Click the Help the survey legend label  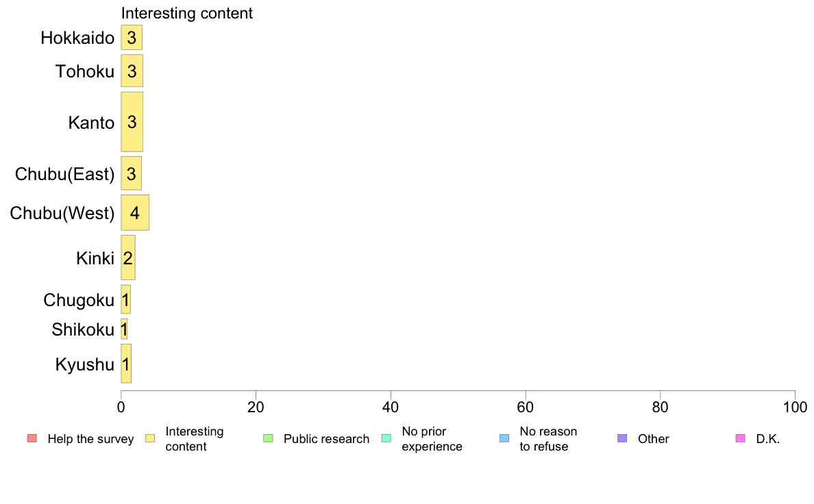pyautogui.click(x=90, y=438)
